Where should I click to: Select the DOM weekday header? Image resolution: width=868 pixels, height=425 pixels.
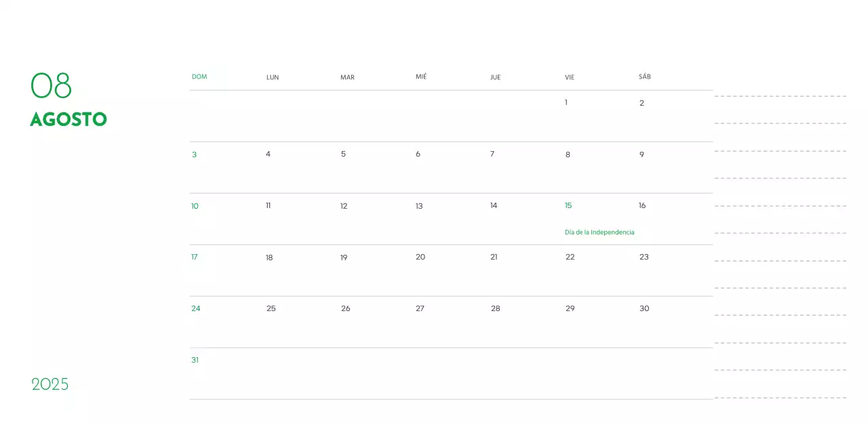pyautogui.click(x=199, y=77)
